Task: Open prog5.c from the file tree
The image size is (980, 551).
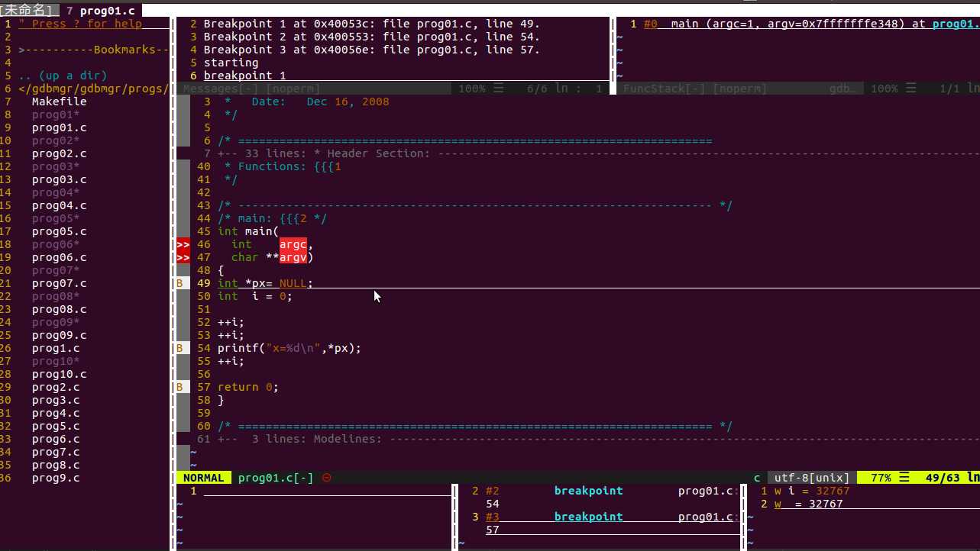Action: [x=56, y=426]
